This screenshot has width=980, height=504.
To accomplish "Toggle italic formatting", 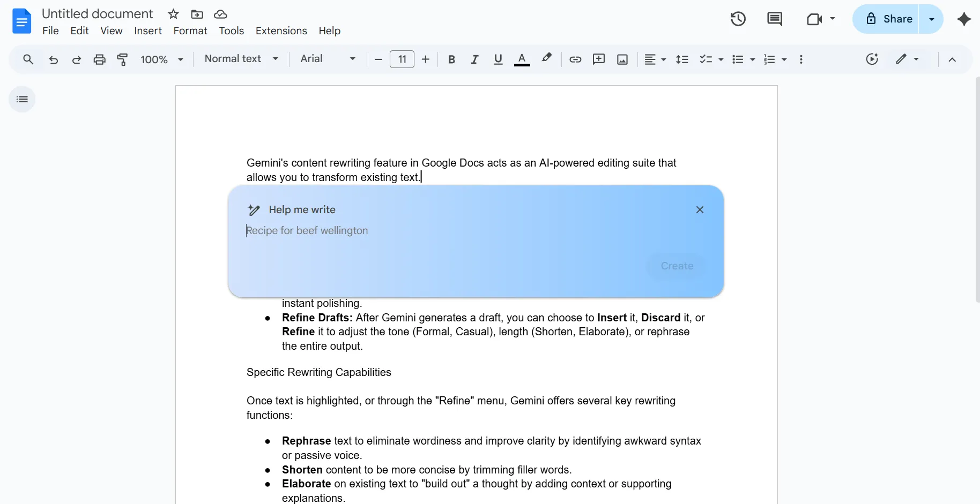I will (474, 59).
